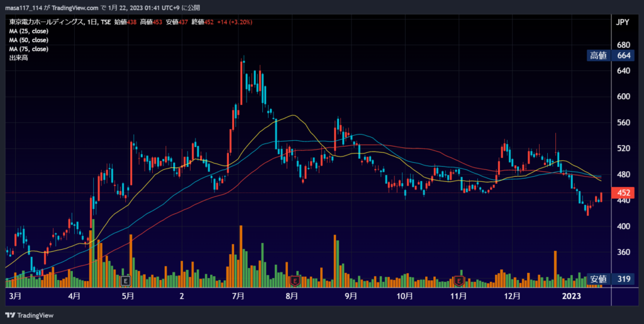Click the JPY currency label

click(623, 23)
